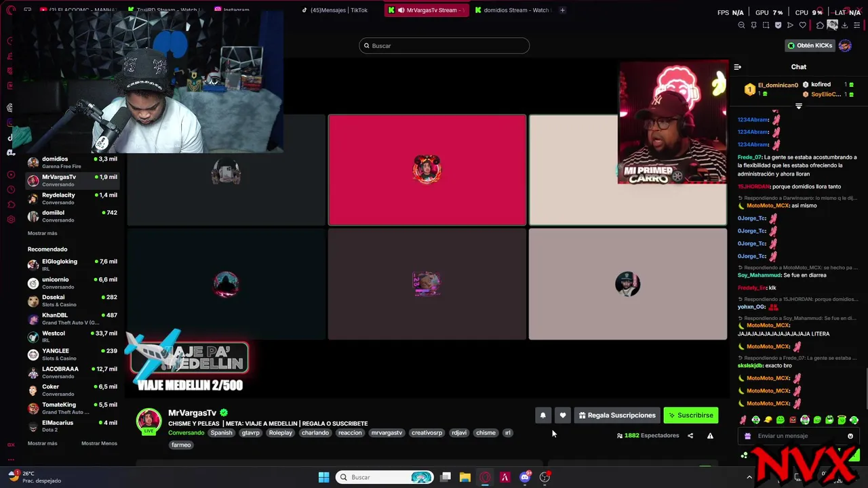Open ElGlogloking recommended channel
The width and height of the screenshot is (868, 488).
(x=73, y=265)
